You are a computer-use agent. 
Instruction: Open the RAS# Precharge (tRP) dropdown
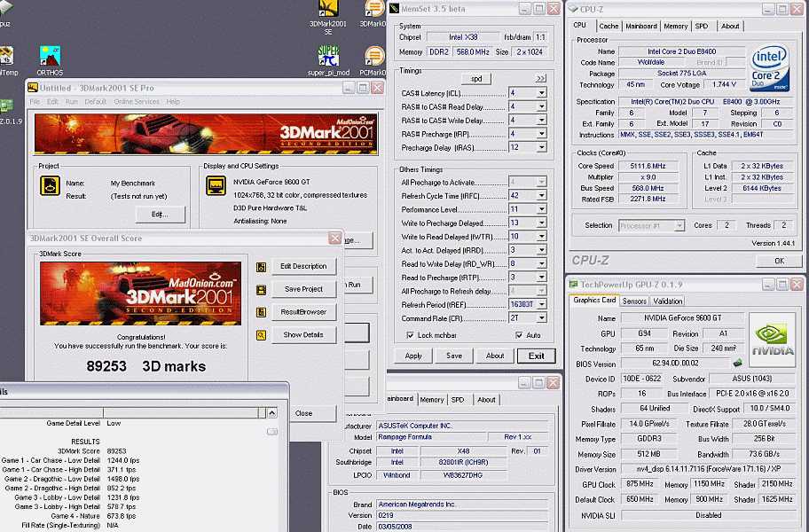pyautogui.click(x=541, y=134)
